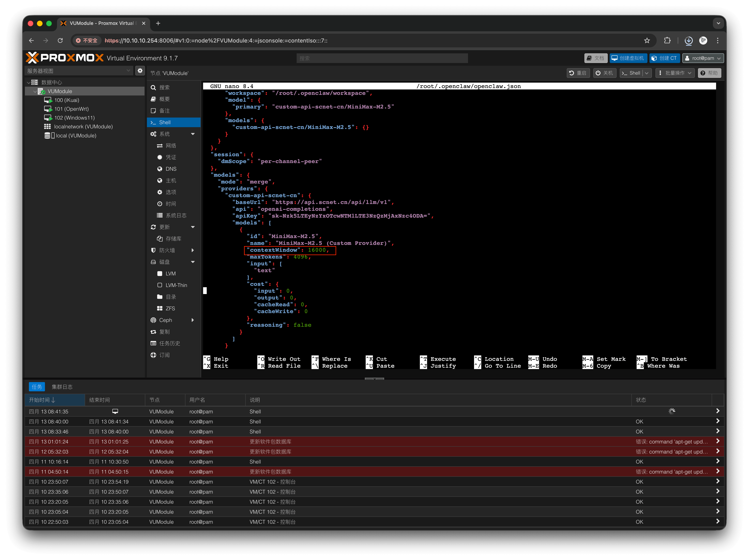Focus the 搜索 search field in header

tap(382, 58)
